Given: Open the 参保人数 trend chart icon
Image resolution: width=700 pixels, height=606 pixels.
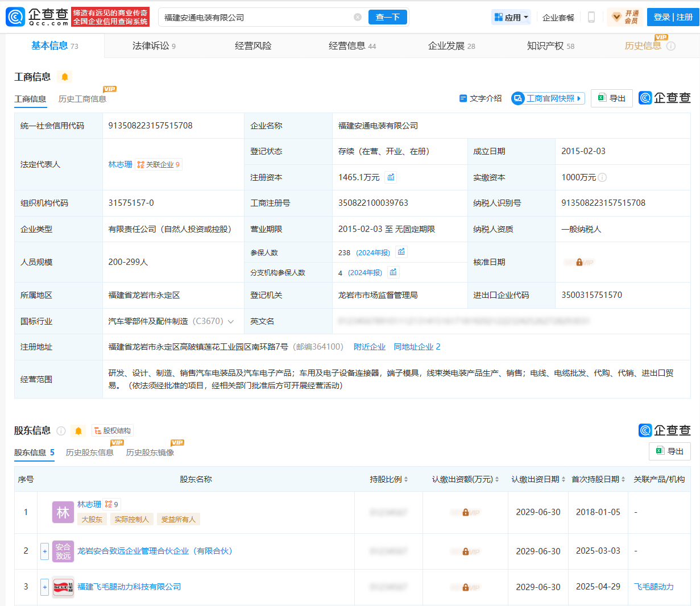Looking at the screenshot, I should (401, 252).
